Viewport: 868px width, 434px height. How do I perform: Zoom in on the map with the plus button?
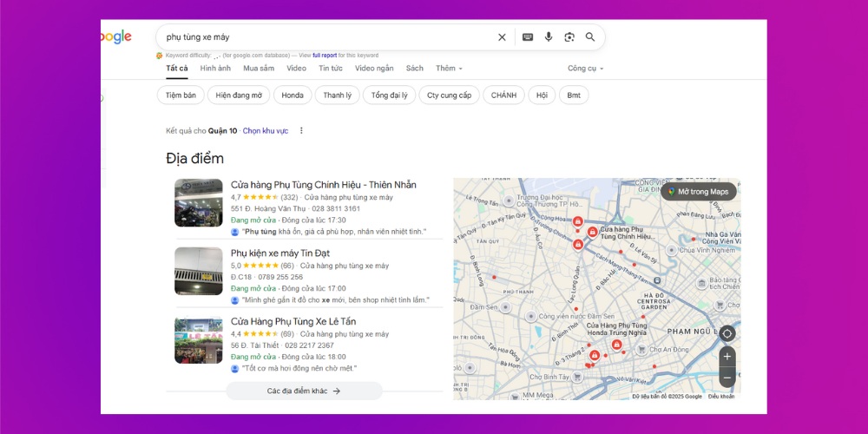[727, 357]
